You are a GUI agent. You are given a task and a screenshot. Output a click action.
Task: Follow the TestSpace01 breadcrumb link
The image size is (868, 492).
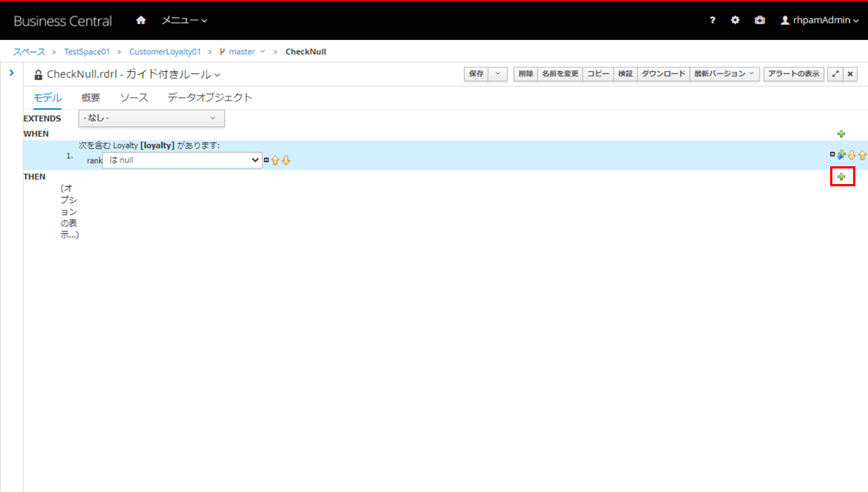click(x=87, y=51)
